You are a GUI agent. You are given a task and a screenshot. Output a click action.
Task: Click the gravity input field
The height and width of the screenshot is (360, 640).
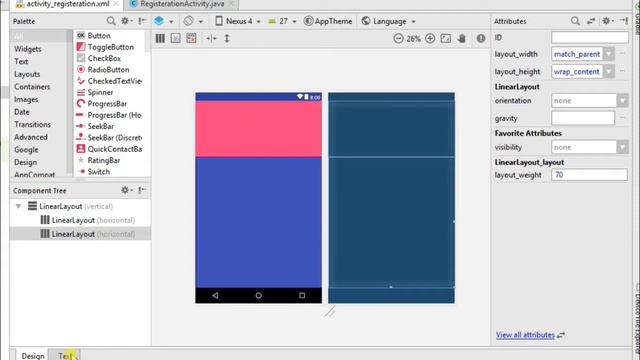pos(583,118)
